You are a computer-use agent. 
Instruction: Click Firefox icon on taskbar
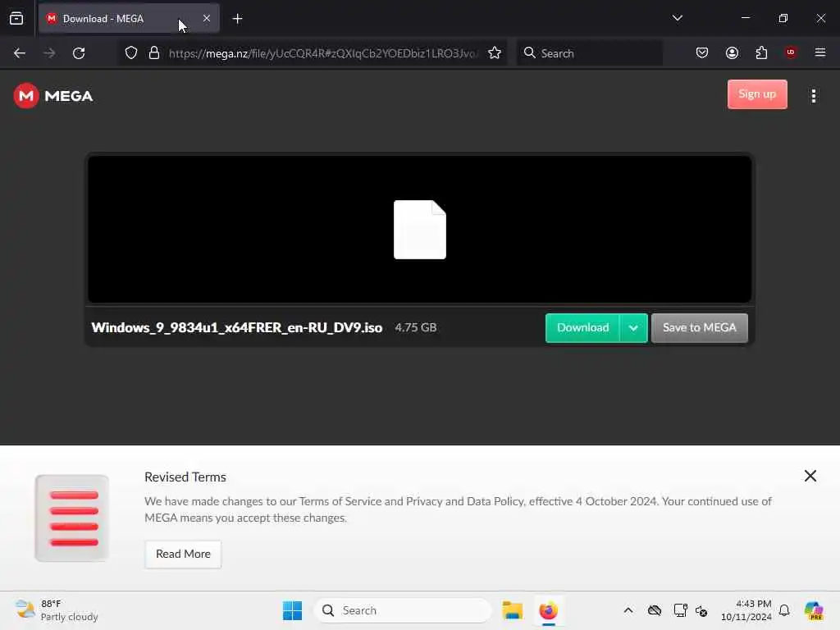(x=548, y=610)
